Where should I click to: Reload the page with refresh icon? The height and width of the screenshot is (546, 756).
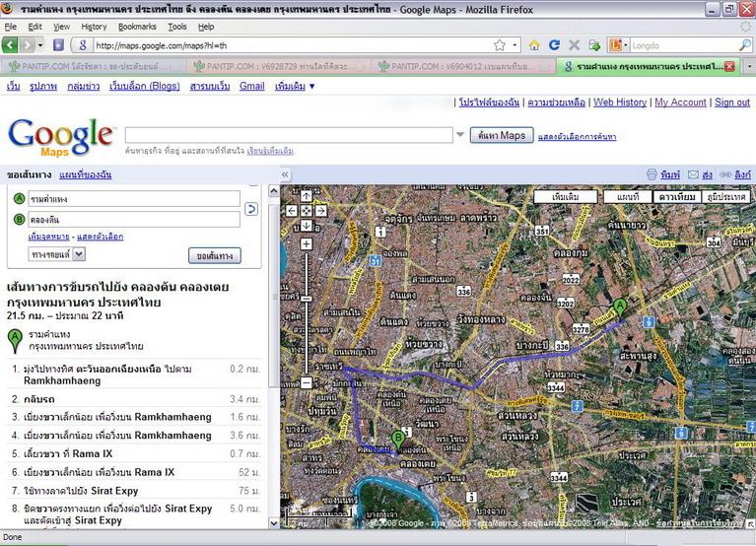555,44
